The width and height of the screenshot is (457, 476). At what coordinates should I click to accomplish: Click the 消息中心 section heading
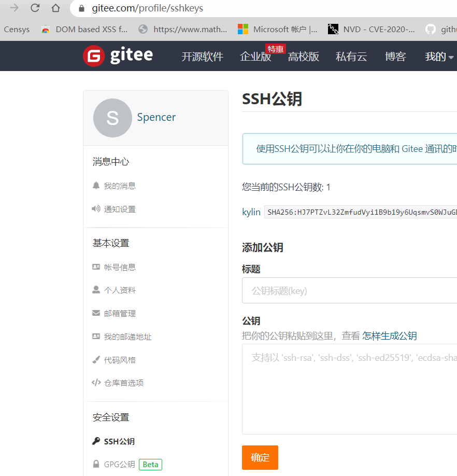point(111,161)
